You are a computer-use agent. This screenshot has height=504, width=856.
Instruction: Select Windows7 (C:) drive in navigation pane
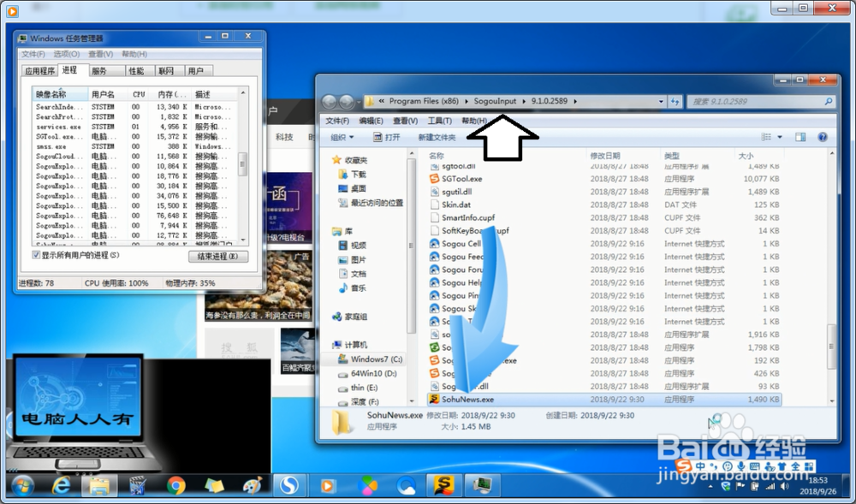(x=370, y=359)
